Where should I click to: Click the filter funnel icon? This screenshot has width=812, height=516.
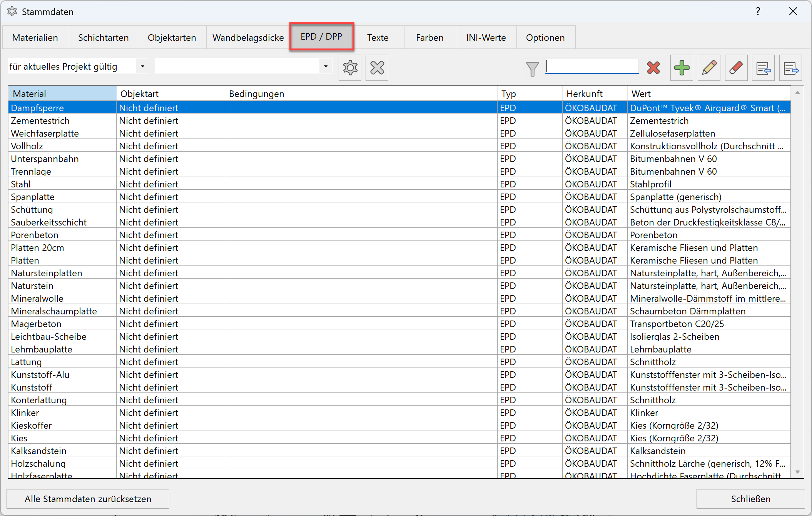[x=532, y=68]
